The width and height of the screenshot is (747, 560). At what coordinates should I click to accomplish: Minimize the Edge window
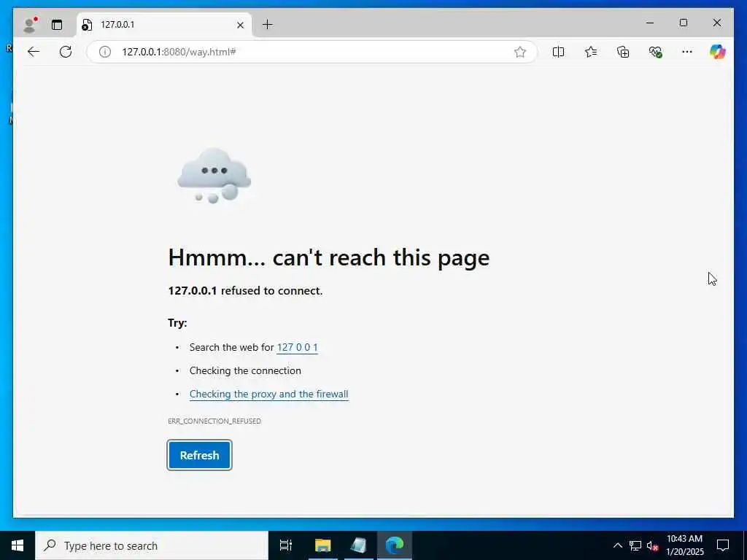(650, 23)
